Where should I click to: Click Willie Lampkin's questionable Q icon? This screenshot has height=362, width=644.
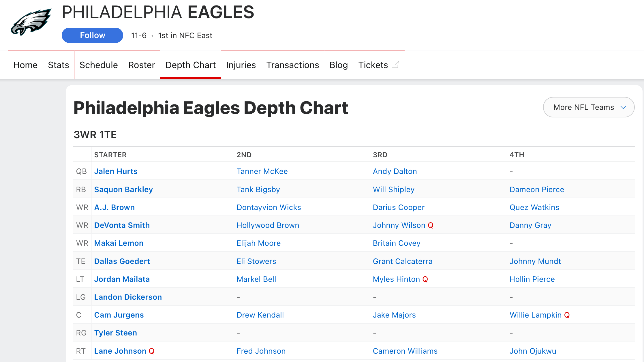(x=567, y=315)
